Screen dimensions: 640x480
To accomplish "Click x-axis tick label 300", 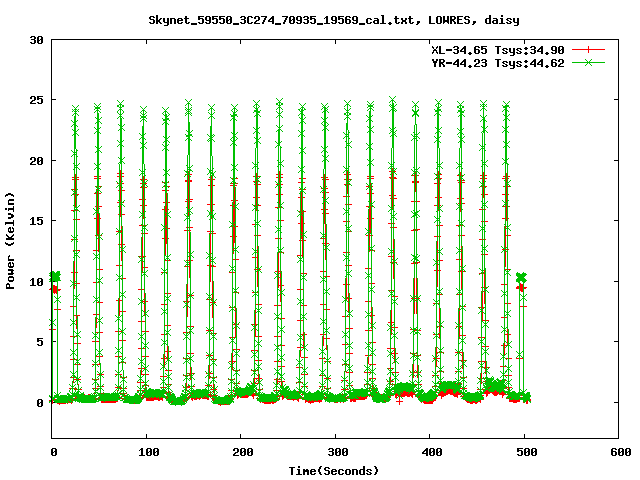I will click(338, 452).
